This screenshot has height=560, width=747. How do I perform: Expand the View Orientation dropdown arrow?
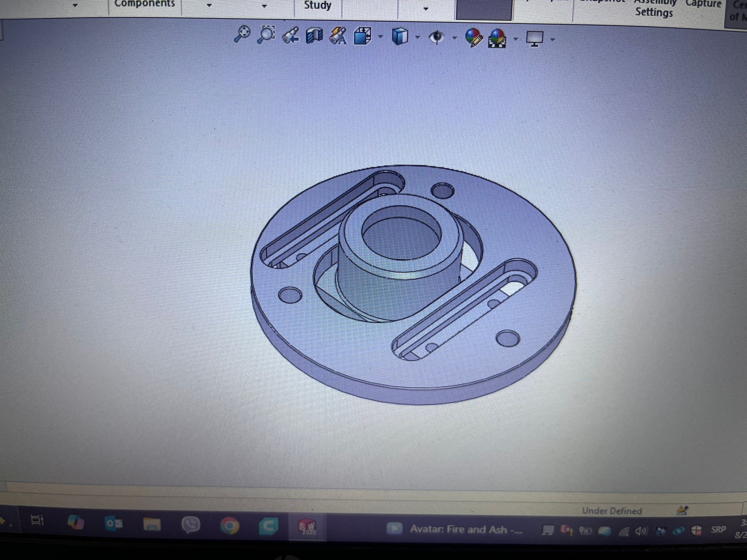[x=381, y=37]
